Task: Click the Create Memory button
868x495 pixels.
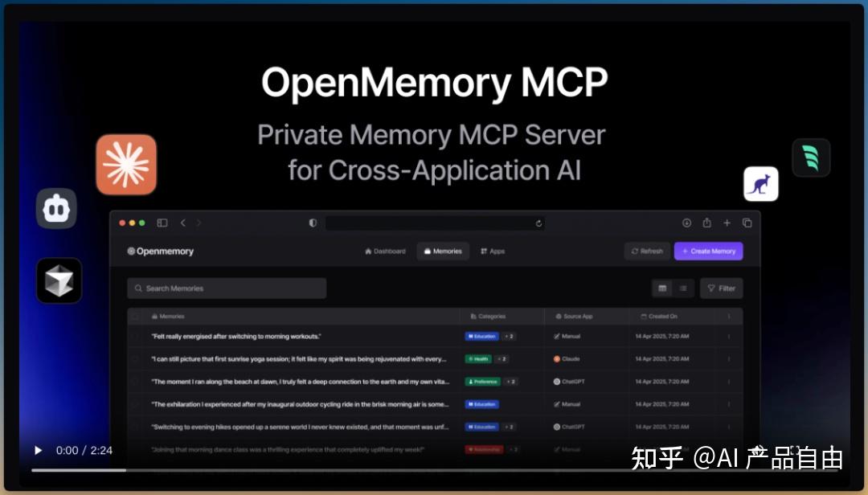Action: click(709, 251)
